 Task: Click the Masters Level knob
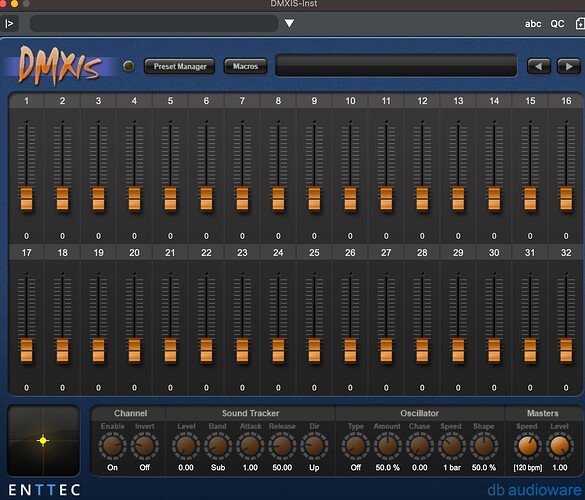[560, 446]
